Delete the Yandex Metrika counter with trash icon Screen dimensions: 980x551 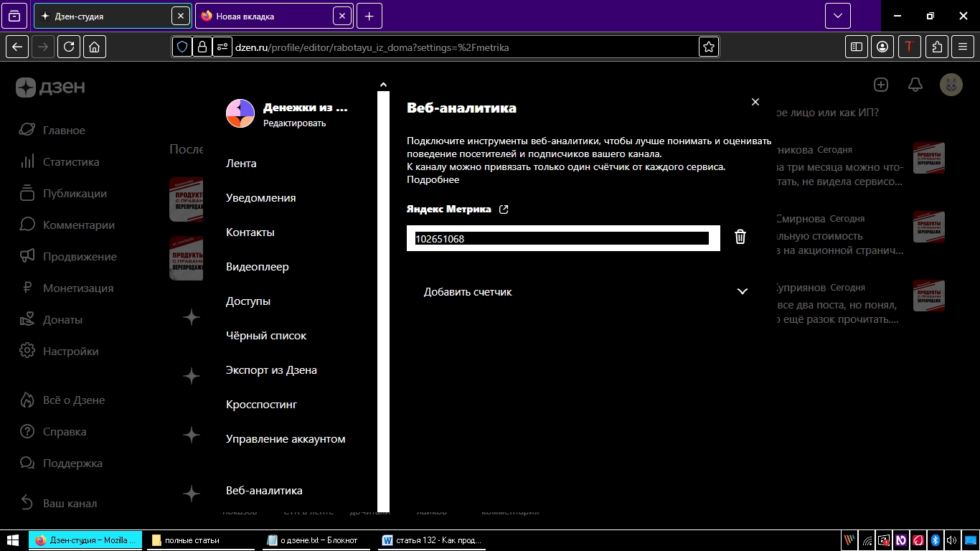tap(740, 237)
